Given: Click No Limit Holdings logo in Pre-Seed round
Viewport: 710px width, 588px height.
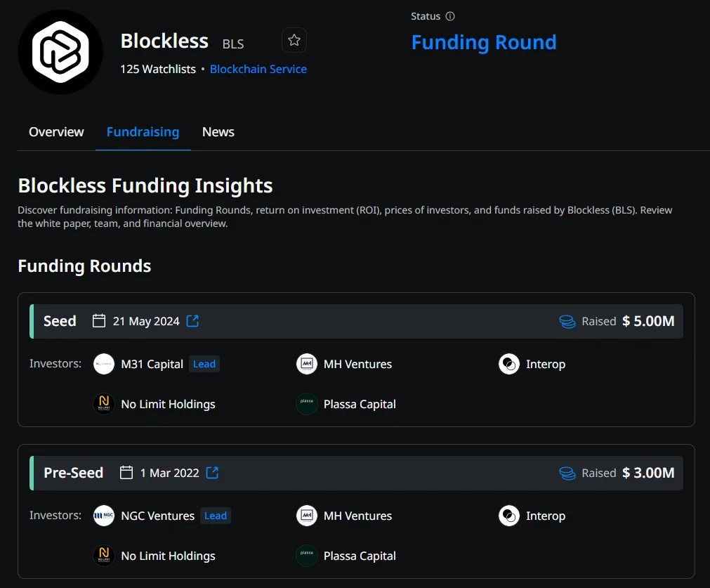Looking at the screenshot, I should [x=104, y=556].
